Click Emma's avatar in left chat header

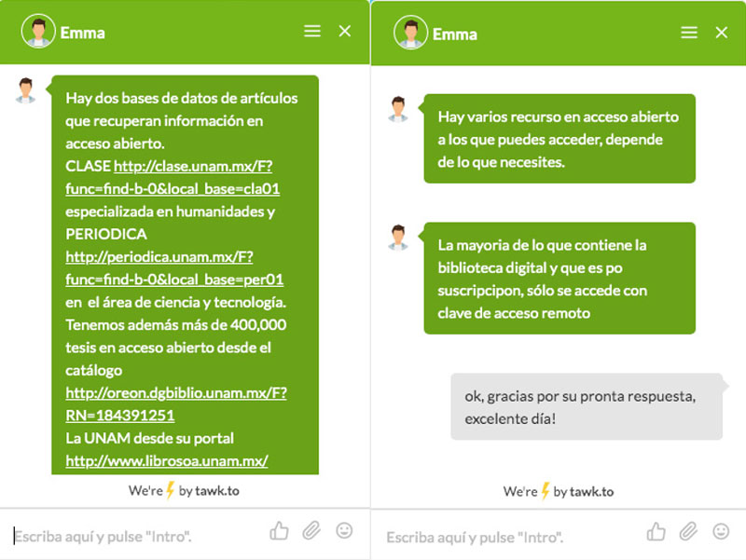(x=38, y=32)
